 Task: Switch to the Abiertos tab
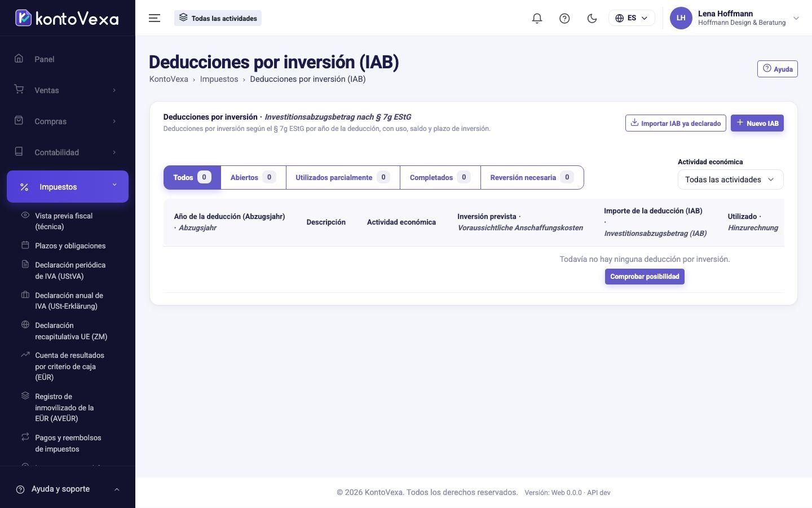[253, 177]
